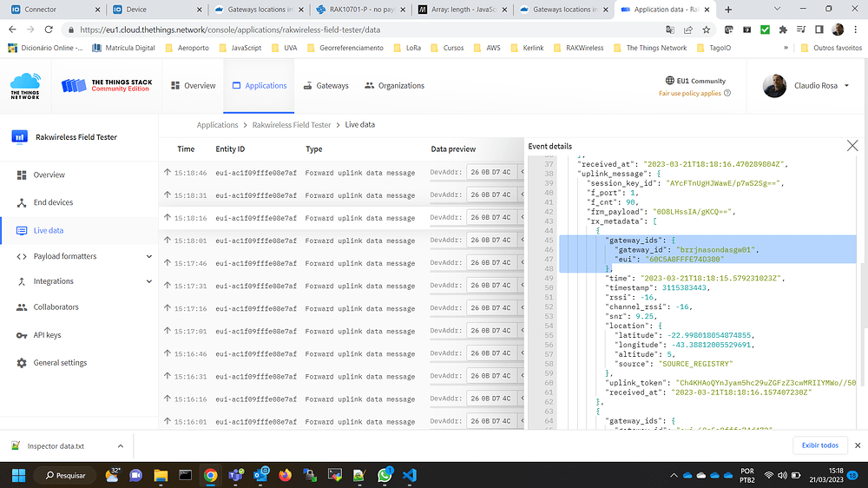Screen dimensions: 868x488
Task: Open the sidebar Overview item
Action: [49, 175]
